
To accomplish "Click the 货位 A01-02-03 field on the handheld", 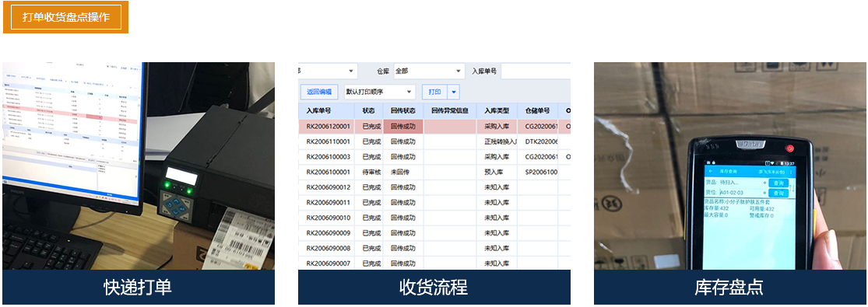I will pyautogui.click(x=742, y=193).
